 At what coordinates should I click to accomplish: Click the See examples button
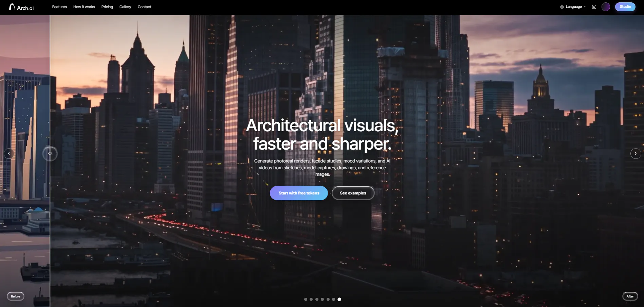(x=353, y=193)
